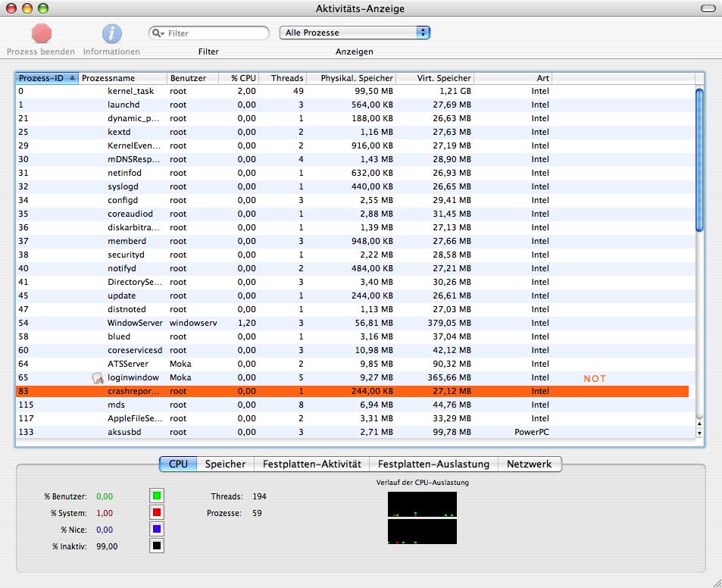
Task: Switch to the CPU tab
Action: 178,464
